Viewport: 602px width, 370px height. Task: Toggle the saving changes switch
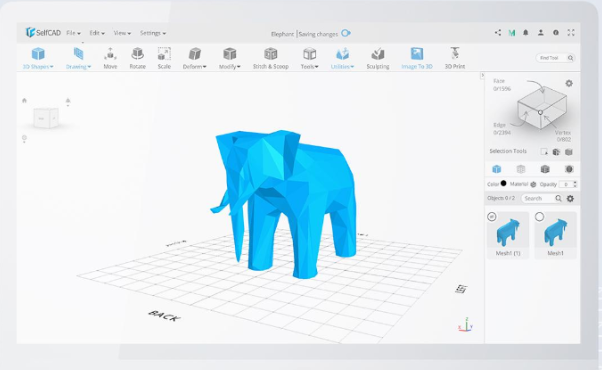pos(346,33)
